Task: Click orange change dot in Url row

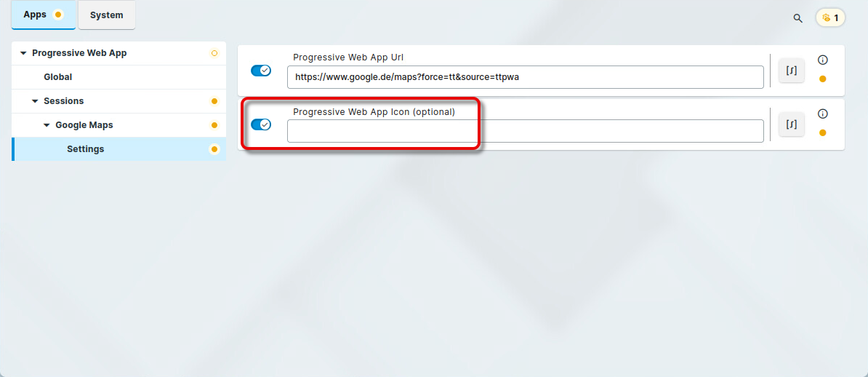Action: 823,79
